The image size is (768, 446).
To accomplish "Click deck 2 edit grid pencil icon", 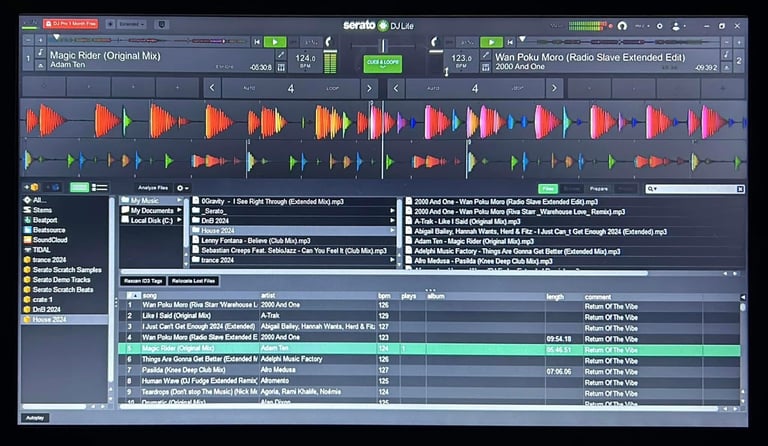I will 485,56.
